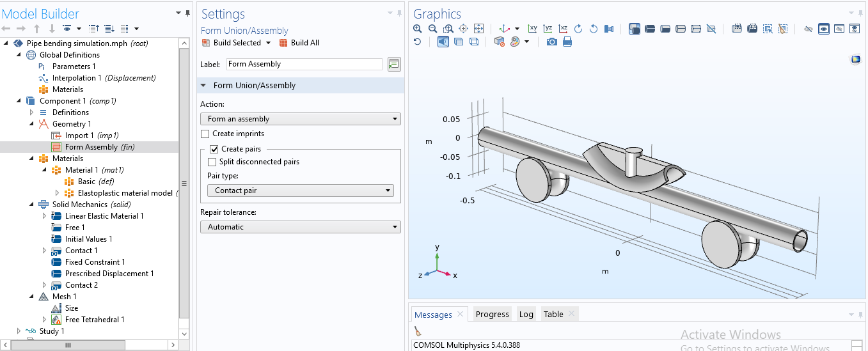Screen dimensions: 868x351
Task: Enable the Create imprints checkbox
Action: tap(205, 134)
